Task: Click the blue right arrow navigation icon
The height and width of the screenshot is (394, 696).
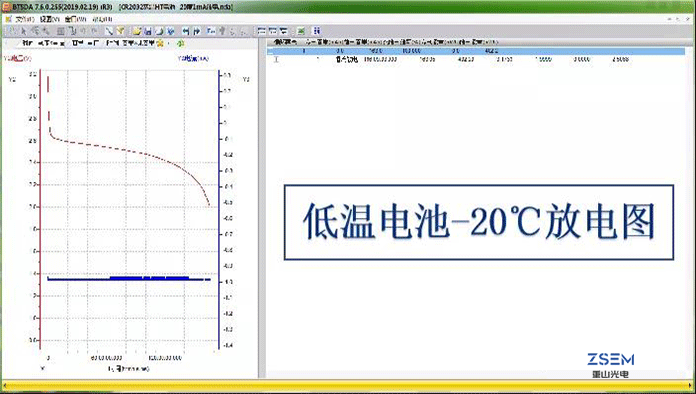Action: point(197,31)
